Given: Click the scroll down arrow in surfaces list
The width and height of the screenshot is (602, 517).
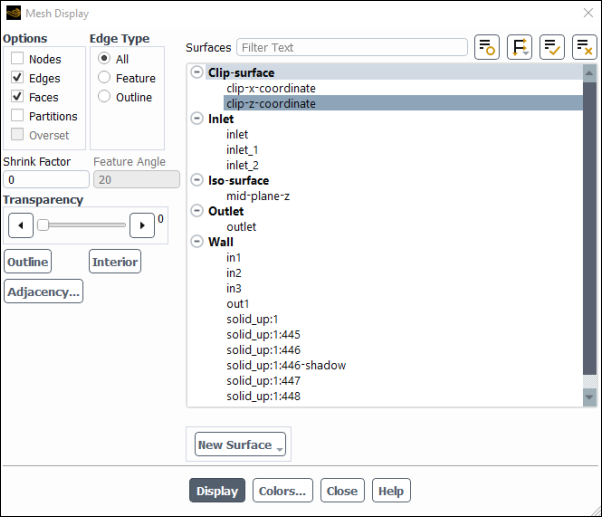Looking at the screenshot, I should [589, 397].
